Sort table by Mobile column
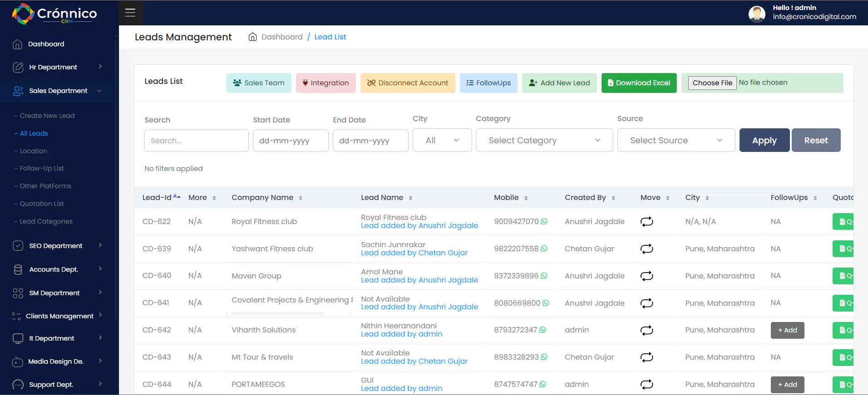Screen dimensions: 868x395 coord(511,198)
